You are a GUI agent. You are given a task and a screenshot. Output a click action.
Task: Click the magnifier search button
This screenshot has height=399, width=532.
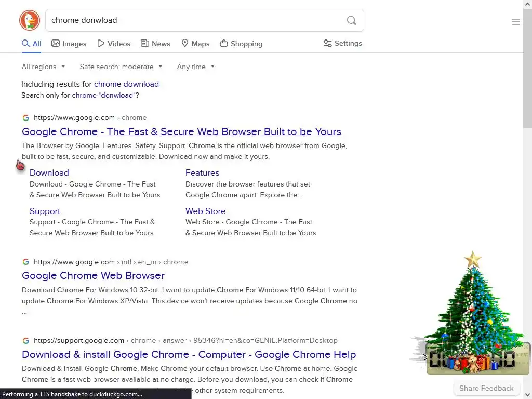click(x=352, y=20)
